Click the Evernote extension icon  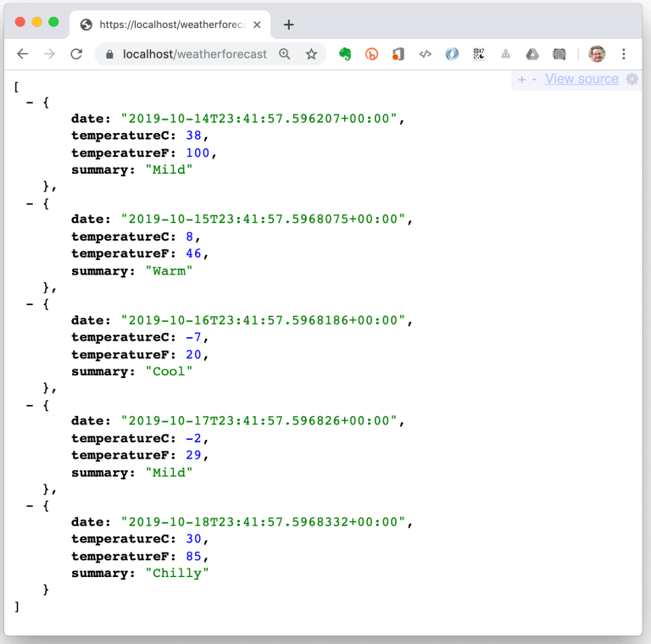click(x=345, y=54)
